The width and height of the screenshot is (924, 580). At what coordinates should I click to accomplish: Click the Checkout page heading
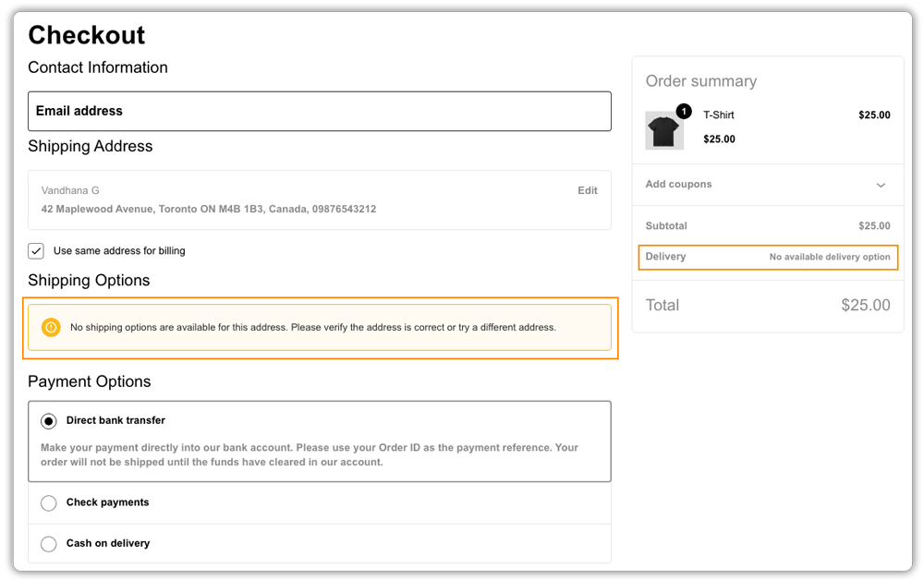(87, 35)
